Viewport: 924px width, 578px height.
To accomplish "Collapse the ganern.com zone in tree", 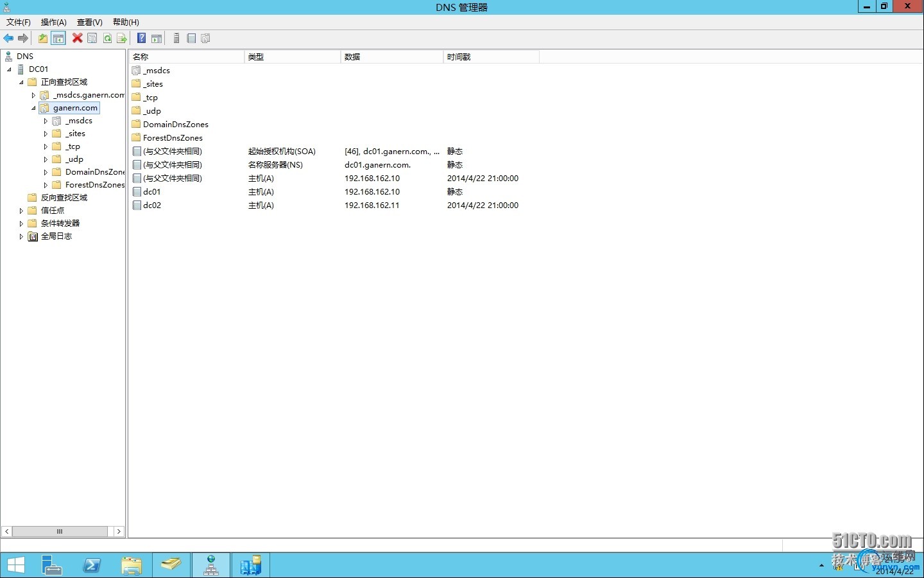I will click(x=33, y=108).
